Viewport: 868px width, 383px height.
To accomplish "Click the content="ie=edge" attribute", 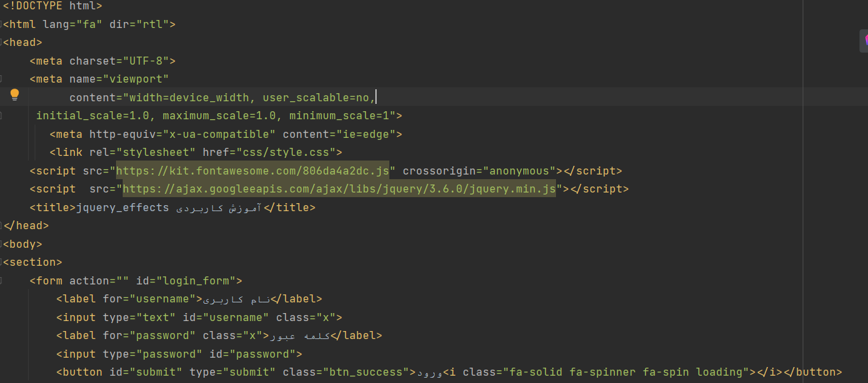I will coord(339,135).
